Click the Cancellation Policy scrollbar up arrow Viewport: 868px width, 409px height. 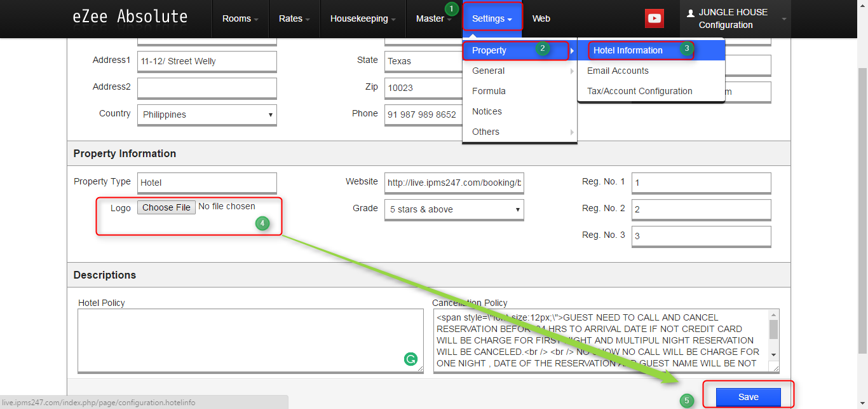point(773,315)
